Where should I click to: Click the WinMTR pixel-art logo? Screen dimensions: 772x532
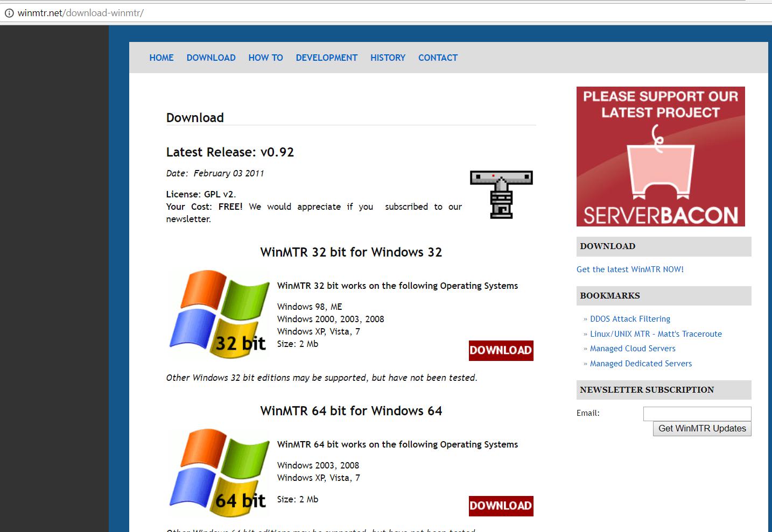(501, 194)
